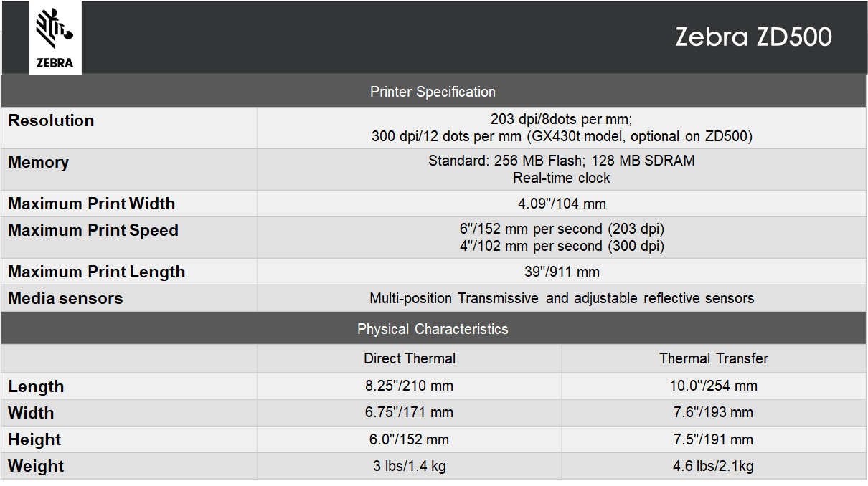This screenshot has height=486, width=868.
Task: Click the Zebra logo icon
Action: (x=55, y=37)
